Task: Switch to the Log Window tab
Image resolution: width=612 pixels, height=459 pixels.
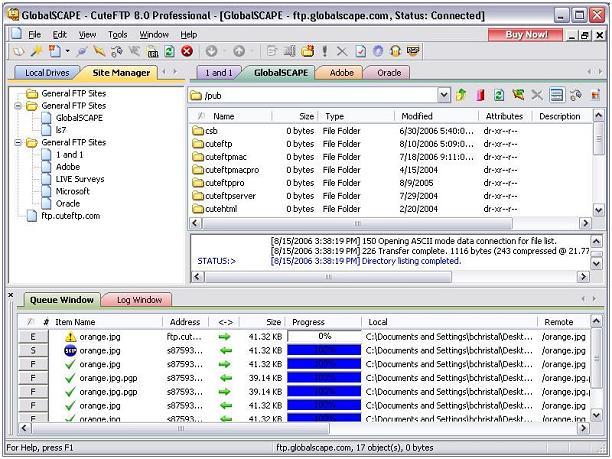Action: pyautogui.click(x=139, y=299)
